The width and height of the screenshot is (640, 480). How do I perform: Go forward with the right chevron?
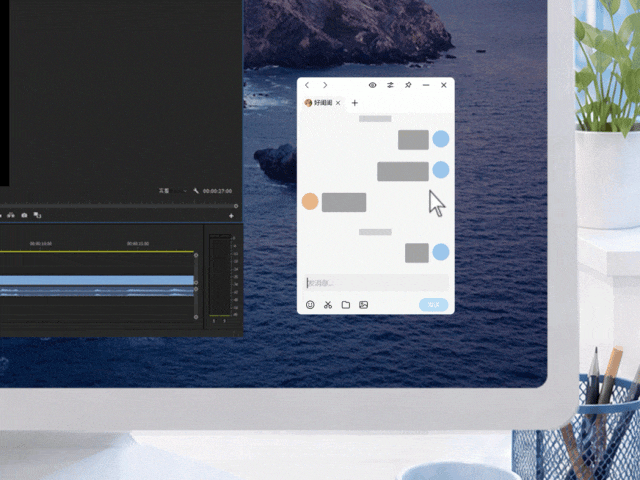[325, 85]
